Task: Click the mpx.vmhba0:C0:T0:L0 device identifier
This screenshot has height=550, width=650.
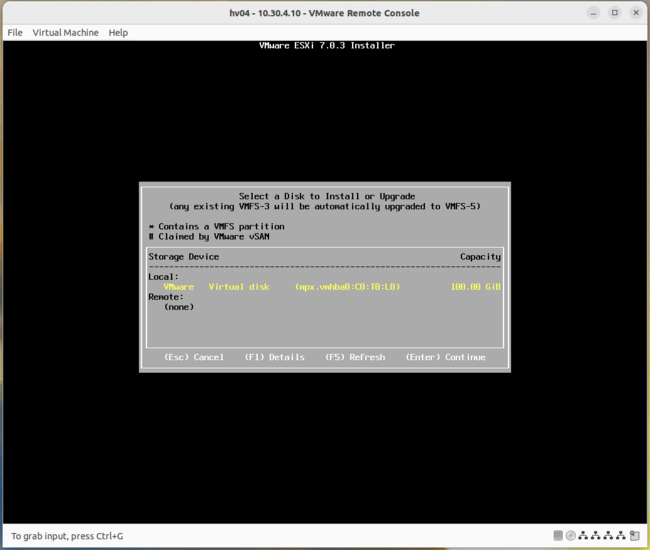Action: (347, 286)
